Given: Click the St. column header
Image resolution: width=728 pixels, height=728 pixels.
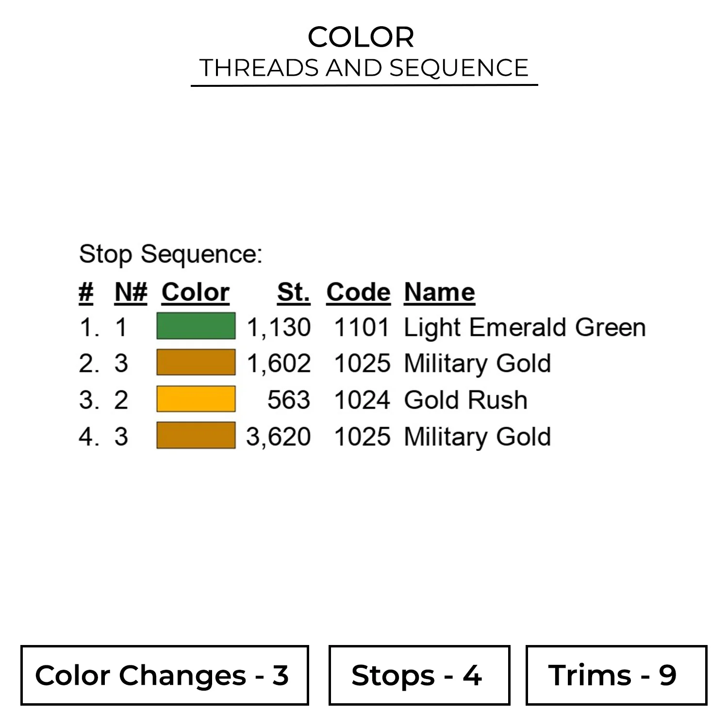Looking at the screenshot, I should click(293, 292).
